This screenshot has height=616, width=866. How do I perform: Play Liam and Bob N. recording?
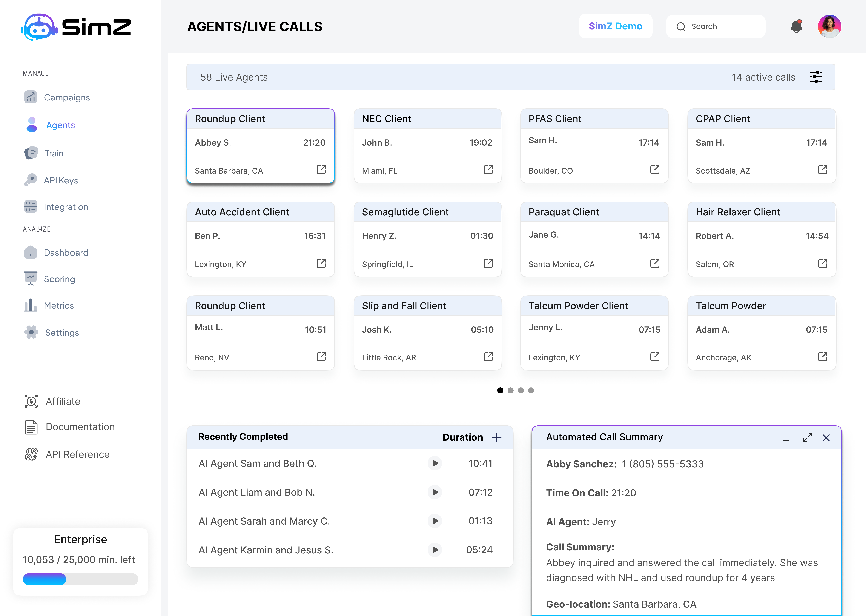point(435,492)
